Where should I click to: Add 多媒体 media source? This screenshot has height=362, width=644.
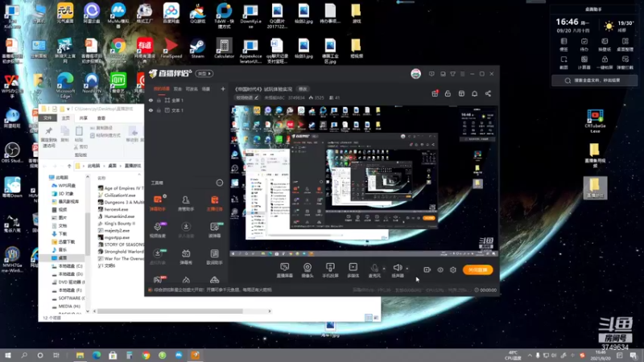[353, 270]
